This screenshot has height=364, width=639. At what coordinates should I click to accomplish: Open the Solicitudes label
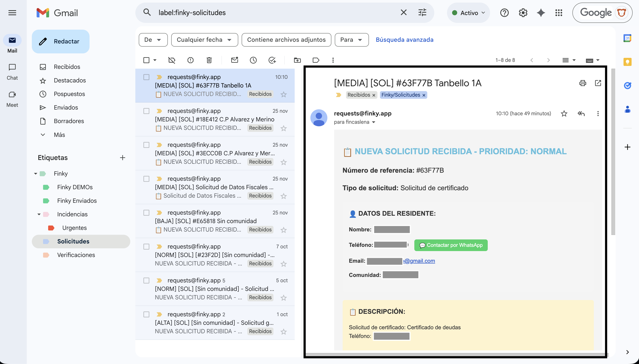(x=73, y=241)
